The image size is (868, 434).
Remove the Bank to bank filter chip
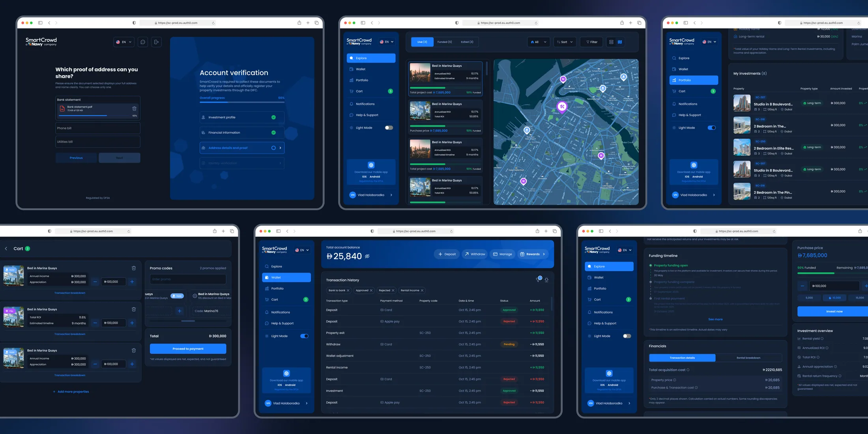pos(348,290)
